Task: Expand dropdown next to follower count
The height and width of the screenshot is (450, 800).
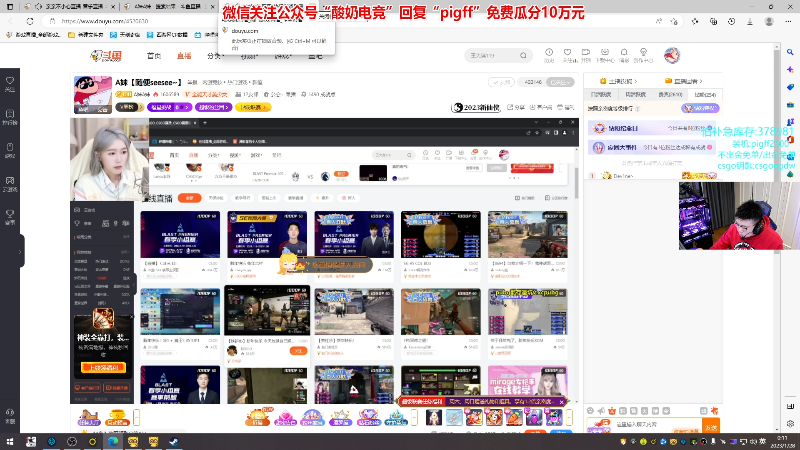Action: [568, 82]
